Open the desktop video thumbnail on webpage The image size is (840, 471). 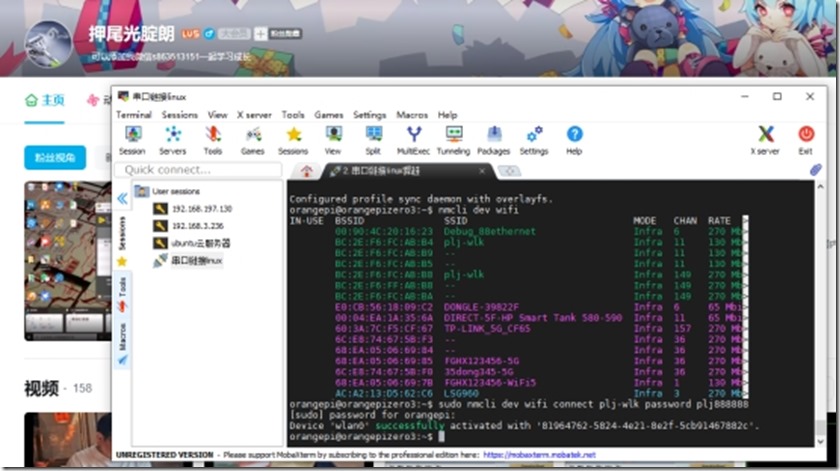click(68, 260)
